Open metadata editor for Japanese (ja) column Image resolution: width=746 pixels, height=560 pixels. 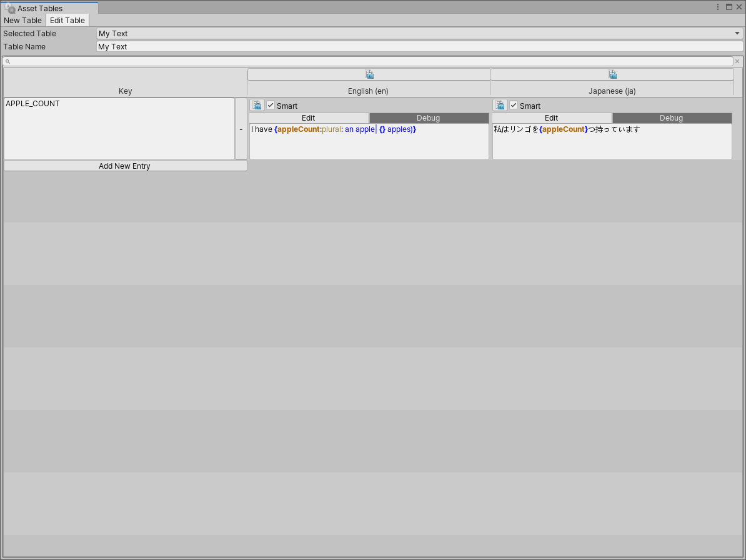(612, 74)
